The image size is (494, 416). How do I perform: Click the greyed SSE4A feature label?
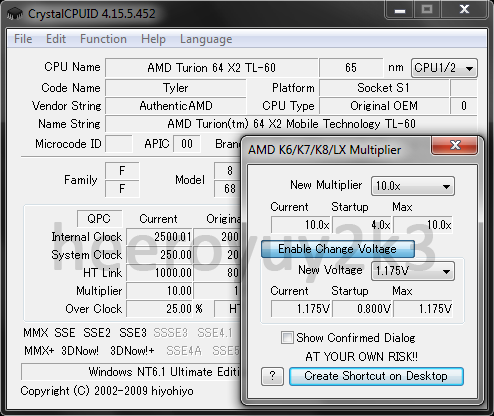point(184,351)
